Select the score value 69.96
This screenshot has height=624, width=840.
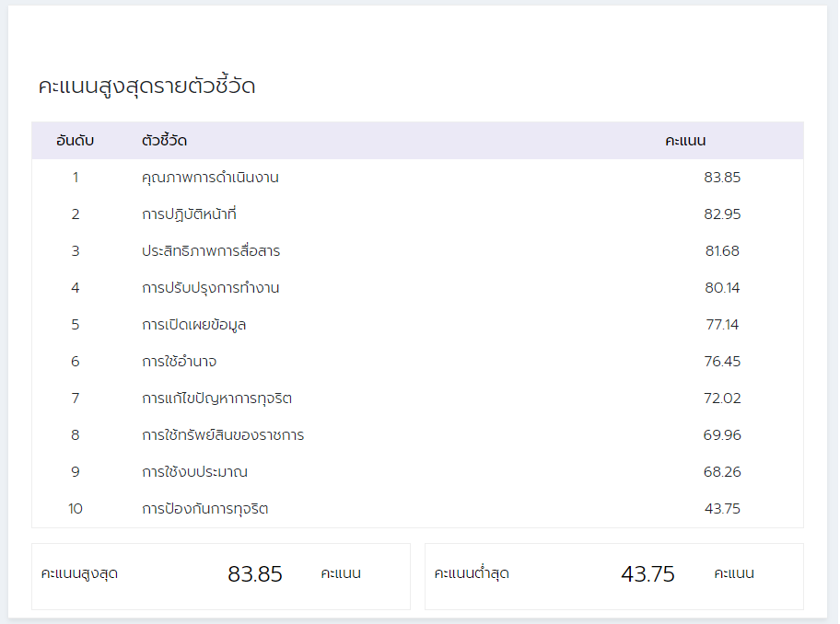[722, 435]
